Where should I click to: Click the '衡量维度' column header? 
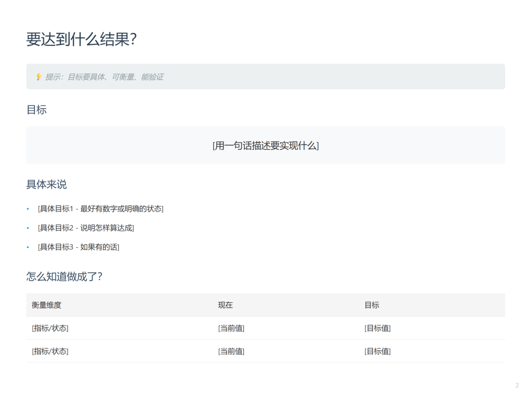point(46,305)
